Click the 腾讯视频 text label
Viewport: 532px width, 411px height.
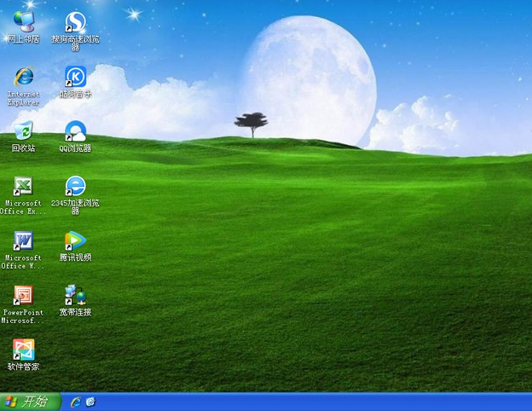click(75, 258)
